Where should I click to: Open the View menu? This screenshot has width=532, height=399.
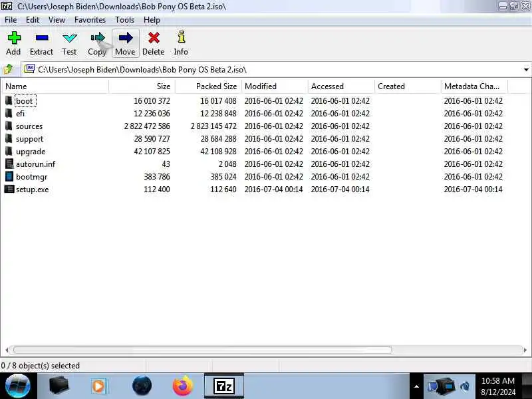pos(57,20)
